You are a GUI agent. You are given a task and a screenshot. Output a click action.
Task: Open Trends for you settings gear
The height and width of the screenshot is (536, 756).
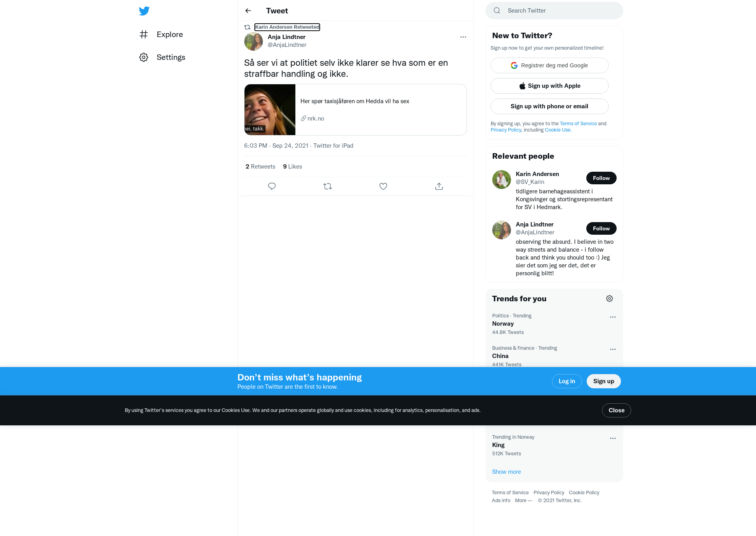pos(610,299)
